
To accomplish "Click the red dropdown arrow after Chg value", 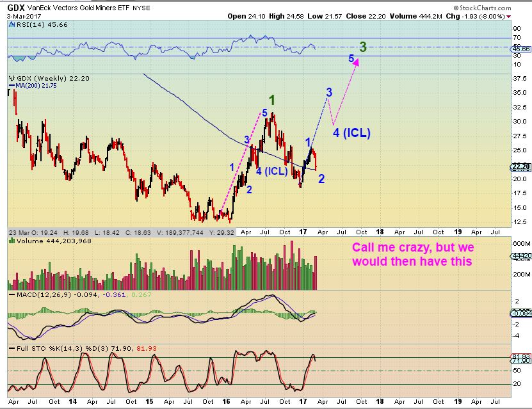I will click(x=509, y=17).
